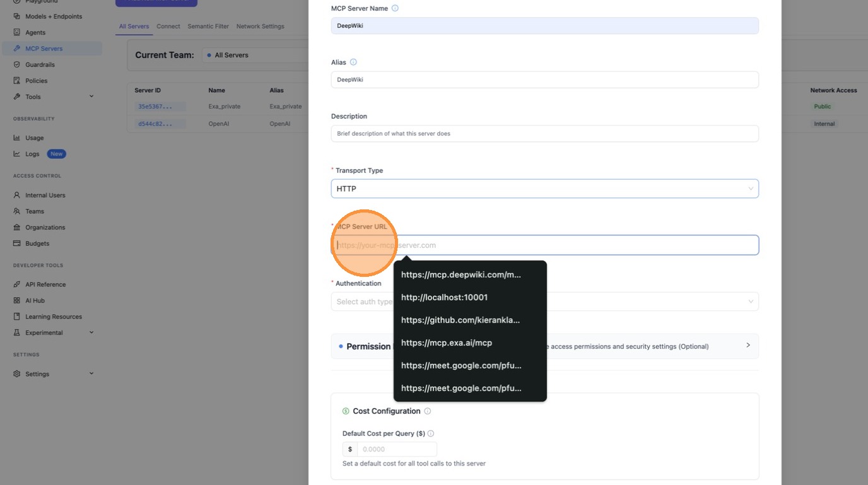Click the Organizations building icon

17,227
